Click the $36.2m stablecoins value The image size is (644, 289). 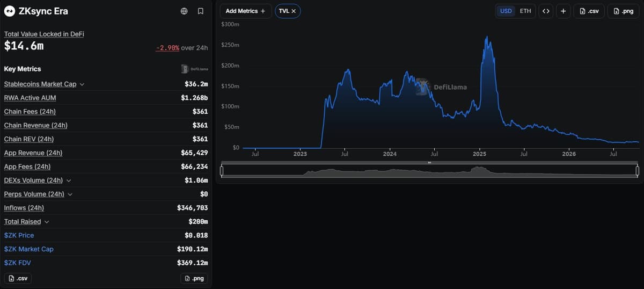196,84
